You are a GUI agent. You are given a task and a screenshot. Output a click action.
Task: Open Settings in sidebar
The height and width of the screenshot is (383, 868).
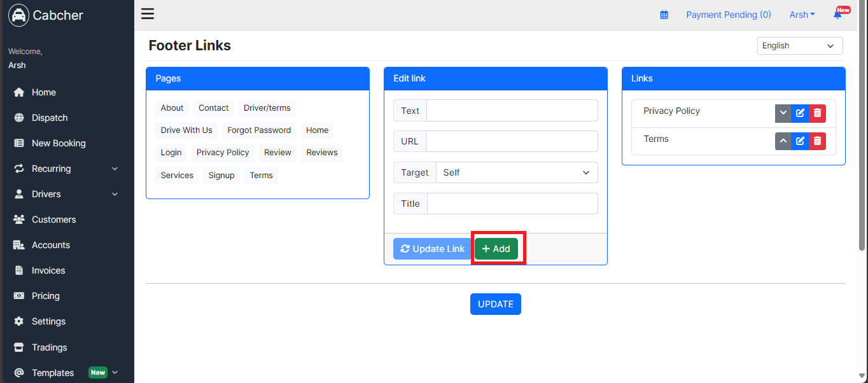point(48,321)
